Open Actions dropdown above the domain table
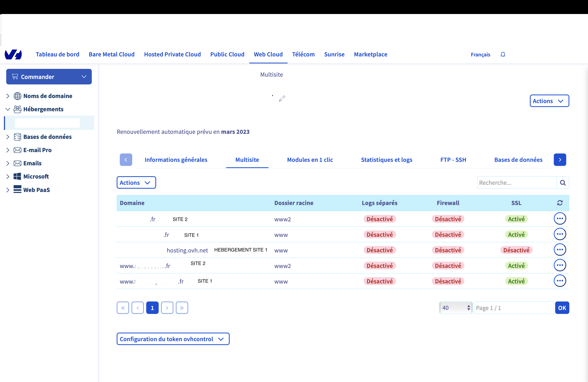Image resolution: width=588 pixels, height=382 pixels. tap(136, 183)
